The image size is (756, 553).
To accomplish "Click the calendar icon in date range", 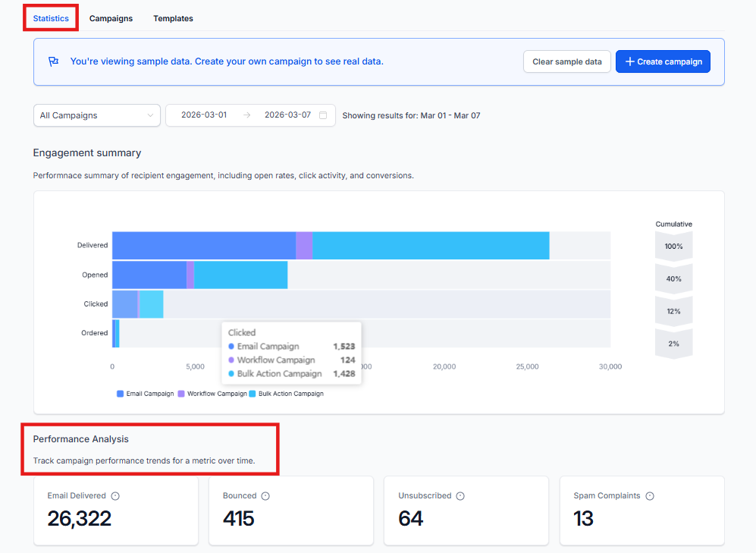I will click(x=323, y=115).
